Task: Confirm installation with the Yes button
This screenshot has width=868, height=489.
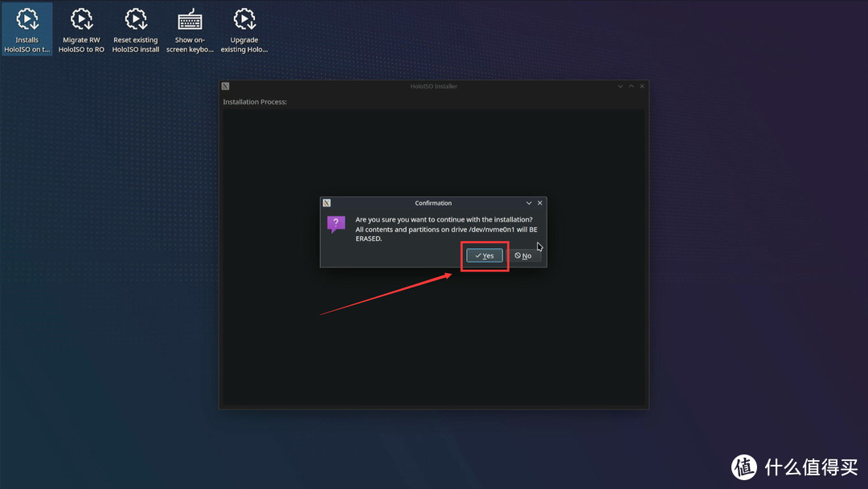Action: pyautogui.click(x=485, y=255)
